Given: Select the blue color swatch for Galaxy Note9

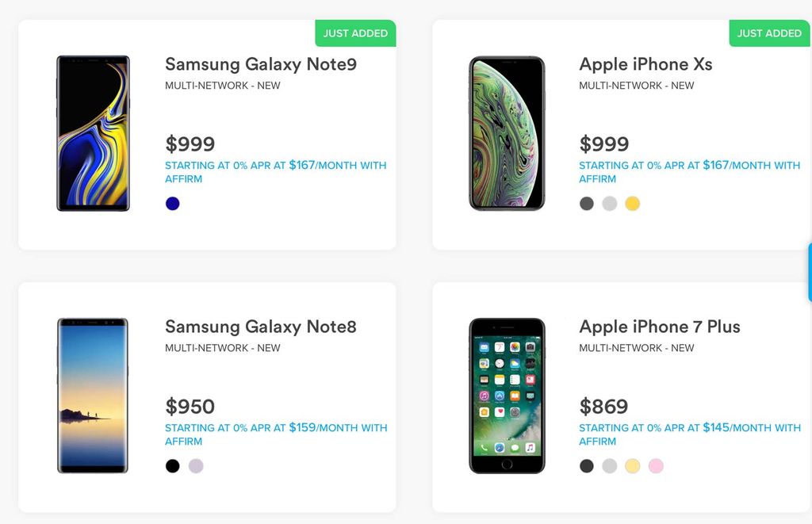Looking at the screenshot, I should pos(171,204).
